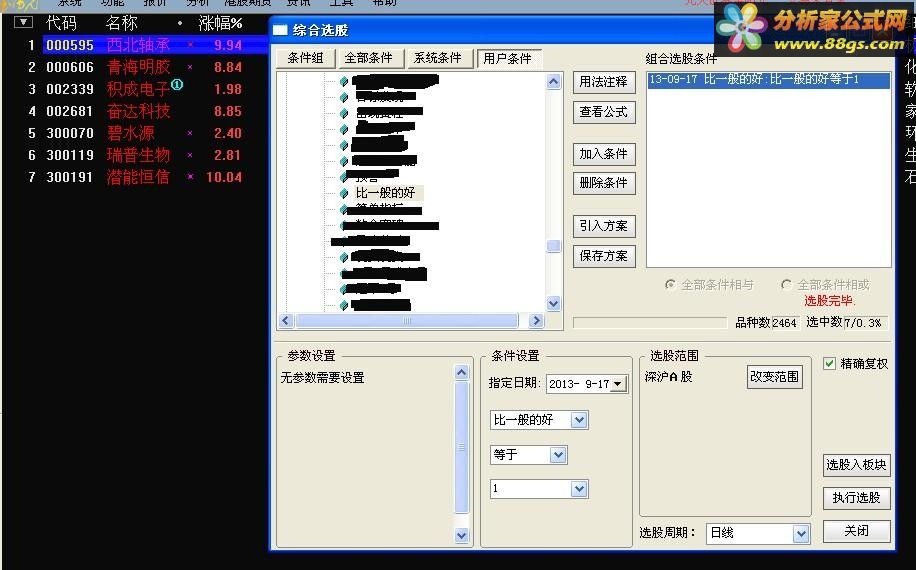Click the formula tree scroll-up arrow
Image resolution: width=916 pixels, height=570 pixels.
(x=554, y=81)
